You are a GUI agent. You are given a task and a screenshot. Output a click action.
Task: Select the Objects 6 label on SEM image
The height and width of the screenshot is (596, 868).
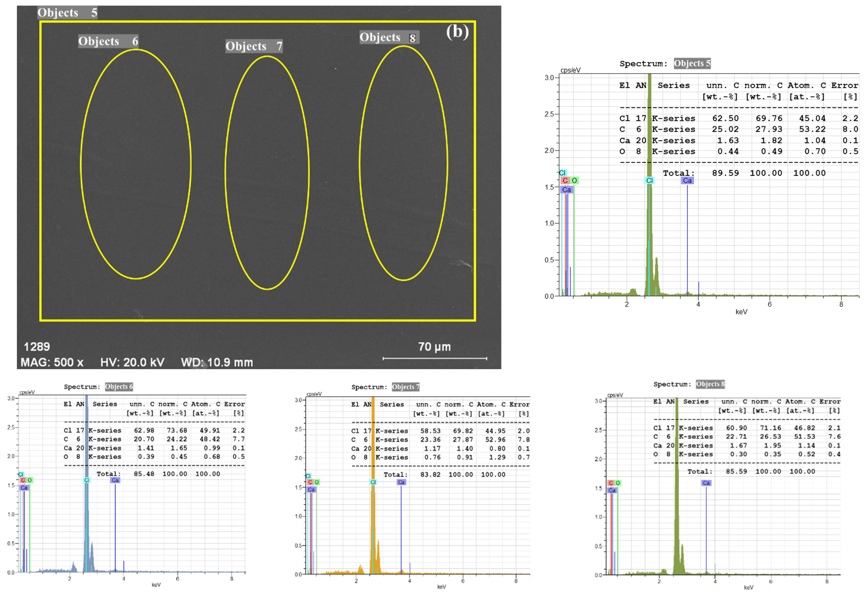(108, 41)
